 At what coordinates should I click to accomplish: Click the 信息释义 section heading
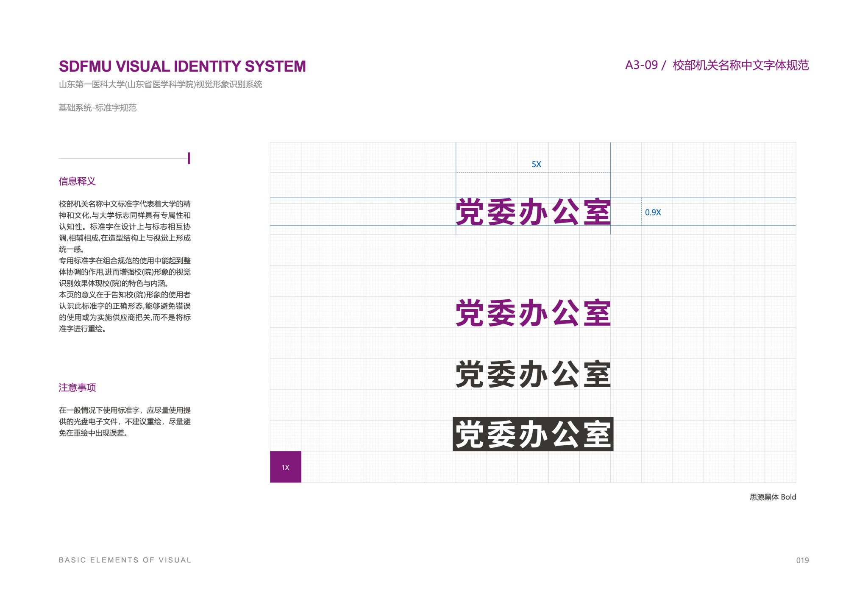pos(77,181)
